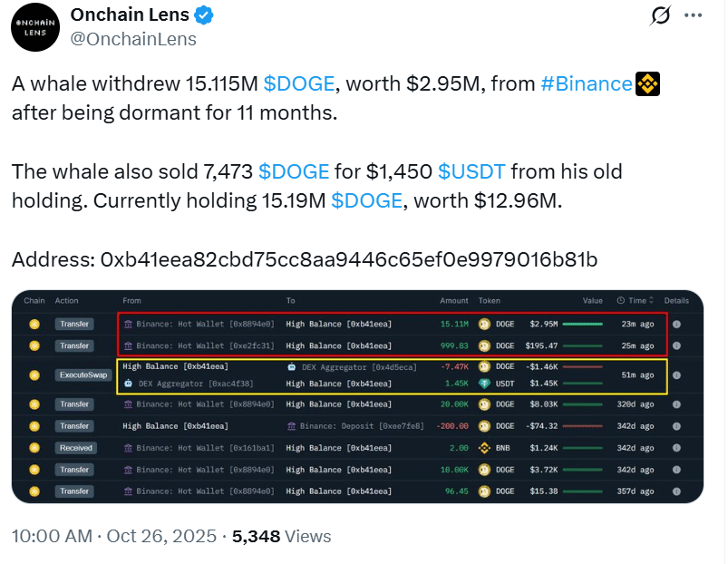Click details info icon for 23m ago row
This screenshot has width=728, height=564.
[x=676, y=324]
